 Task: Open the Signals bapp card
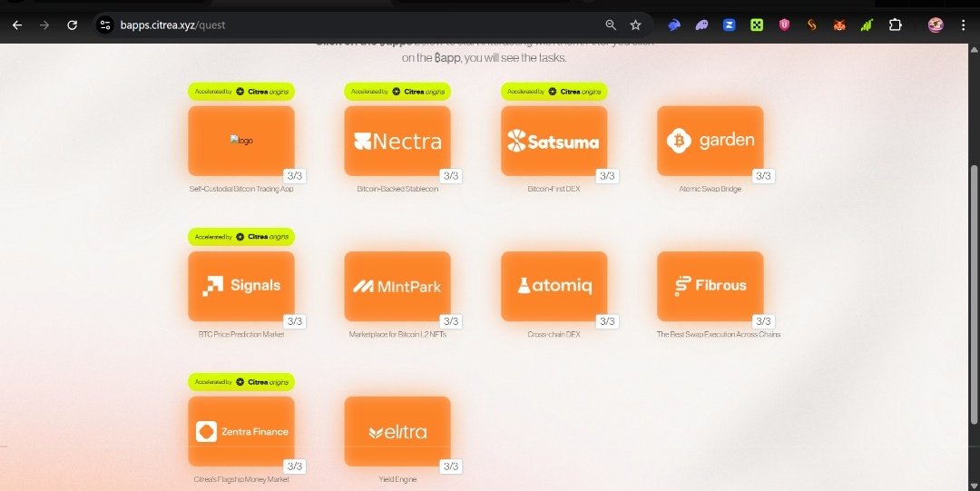[241, 286]
